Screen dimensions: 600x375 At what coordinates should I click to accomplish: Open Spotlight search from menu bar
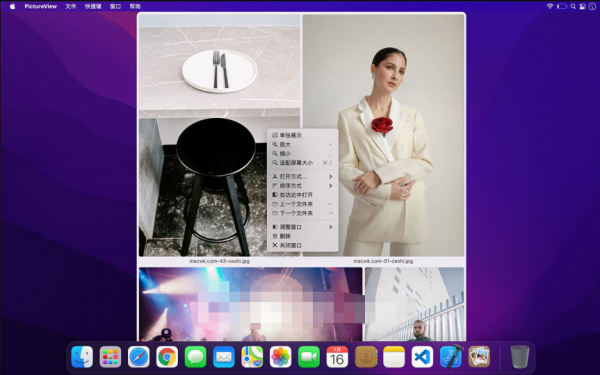573,6
